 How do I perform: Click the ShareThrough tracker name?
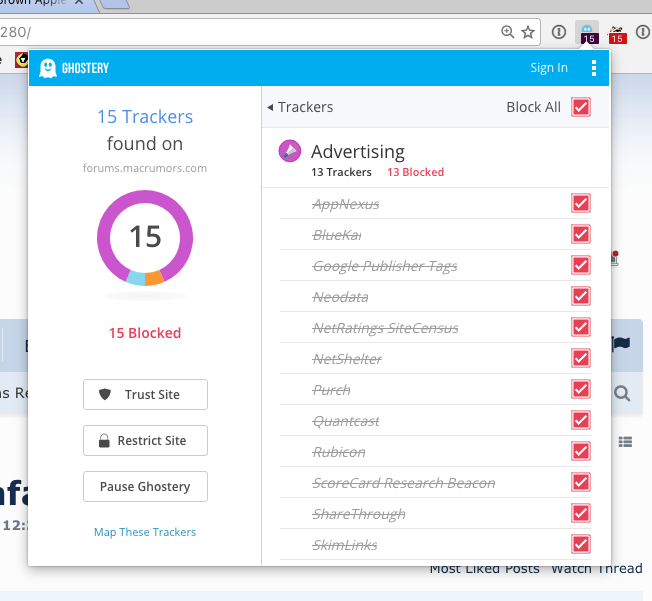(359, 514)
